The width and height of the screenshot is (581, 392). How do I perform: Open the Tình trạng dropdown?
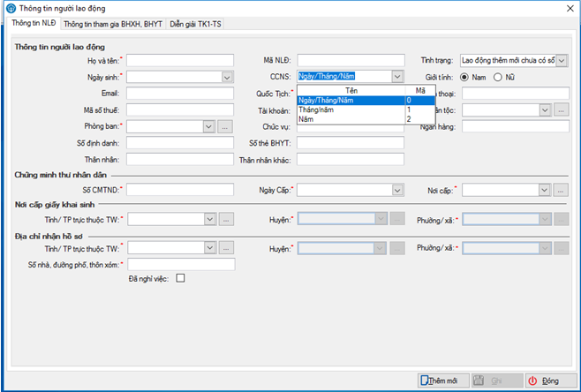click(562, 60)
